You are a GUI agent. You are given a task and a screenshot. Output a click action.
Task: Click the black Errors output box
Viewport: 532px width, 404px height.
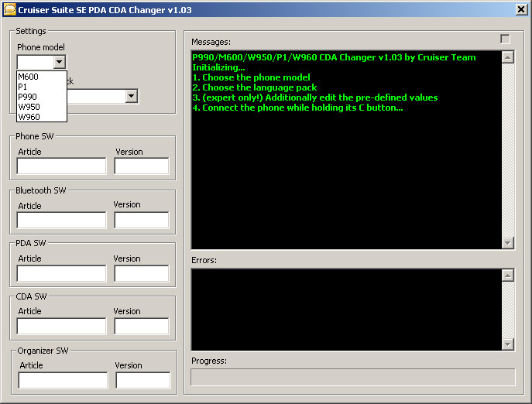(346, 310)
